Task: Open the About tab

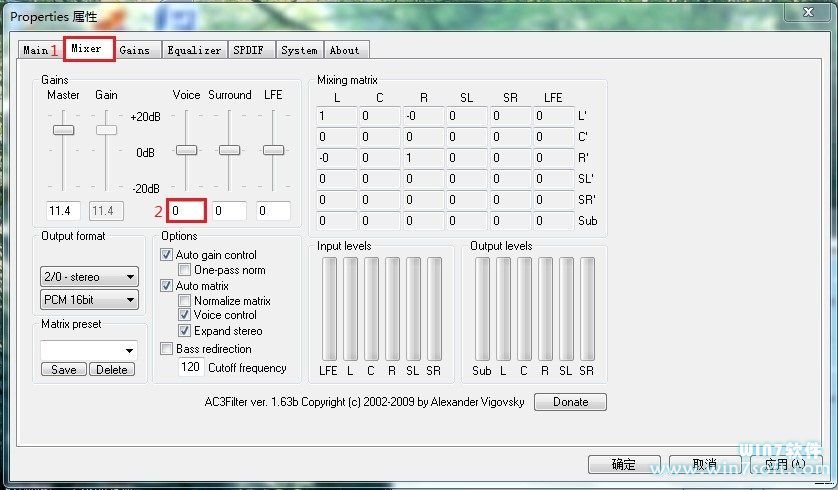Action: click(x=345, y=50)
